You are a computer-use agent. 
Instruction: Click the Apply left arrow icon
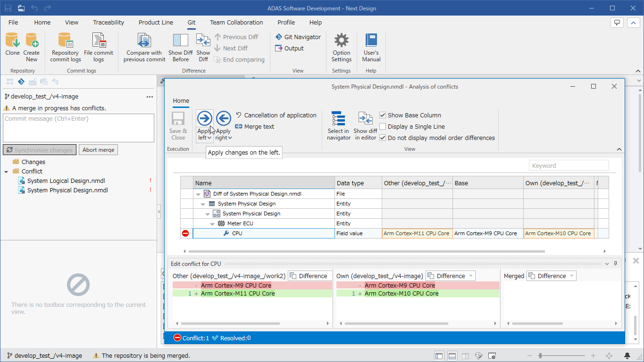(x=205, y=118)
